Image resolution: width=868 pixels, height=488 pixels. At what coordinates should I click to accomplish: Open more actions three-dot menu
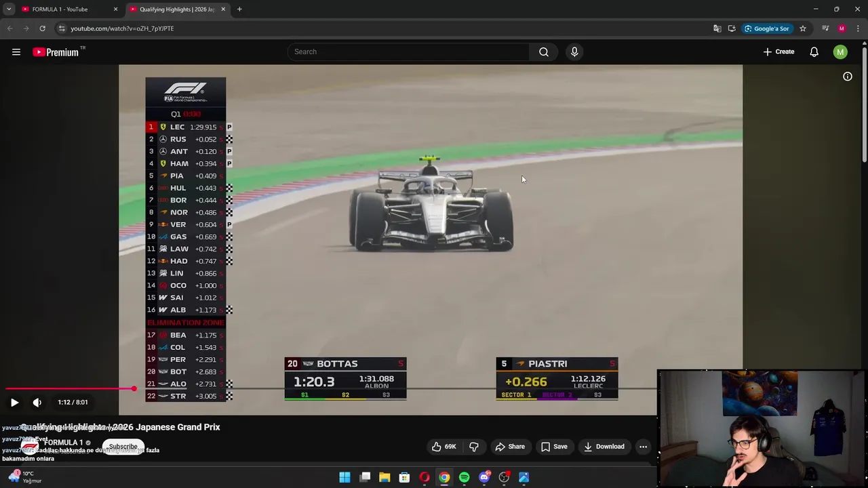click(643, 447)
